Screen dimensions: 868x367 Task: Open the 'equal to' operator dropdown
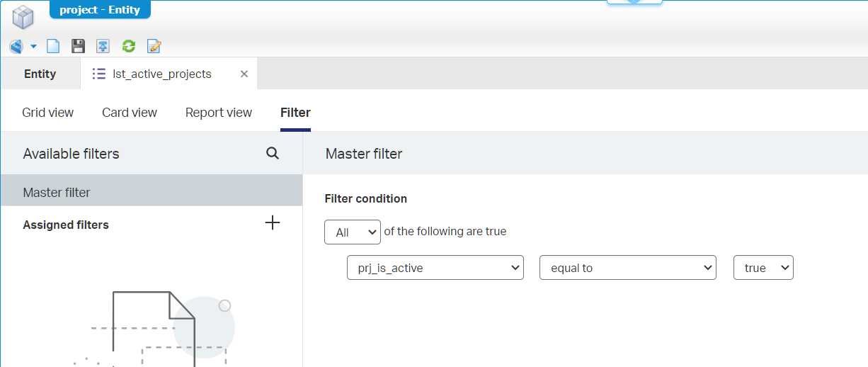click(627, 268)
